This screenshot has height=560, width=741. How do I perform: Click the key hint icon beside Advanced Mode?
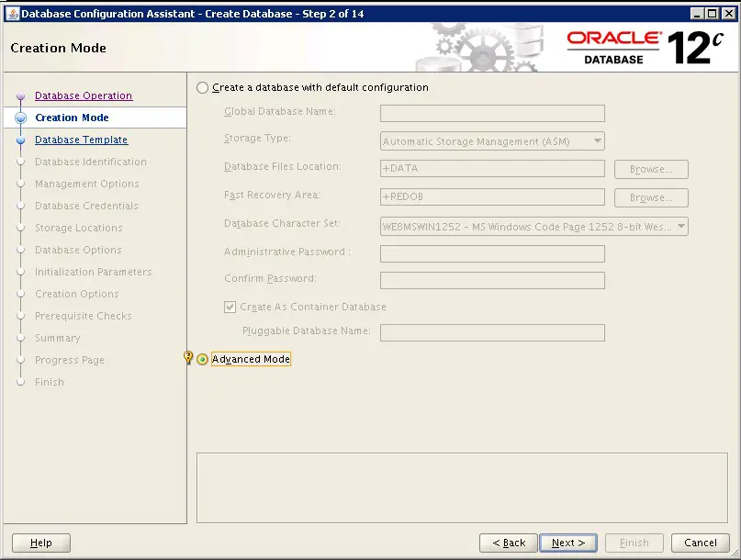(188, 358)
